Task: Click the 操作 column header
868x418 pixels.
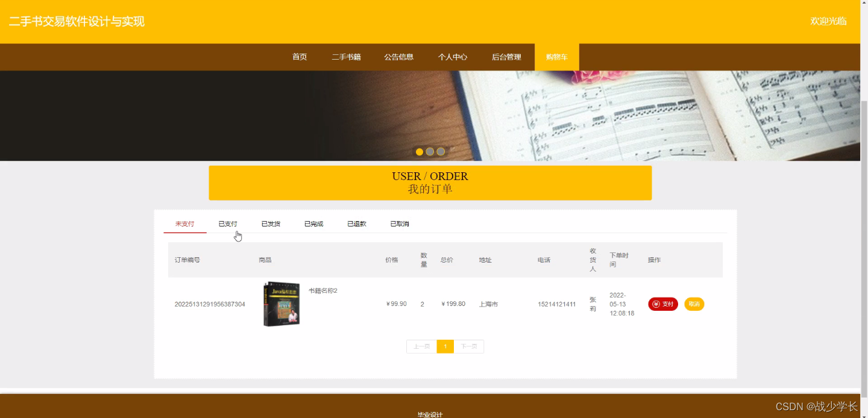Action: tap(654, 260)
